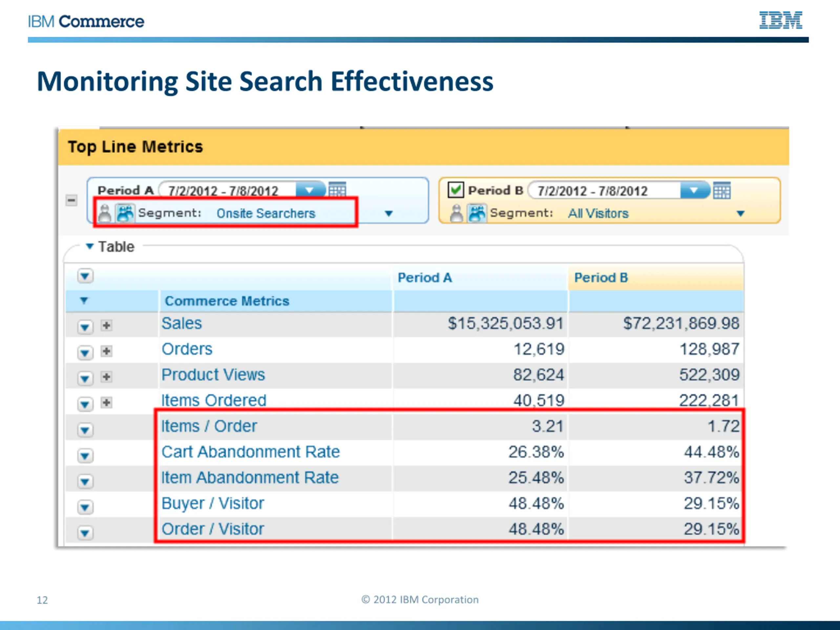Open the Period A calendar icon
The height and width of the screenshot is (630, 840).
point(337,190)
